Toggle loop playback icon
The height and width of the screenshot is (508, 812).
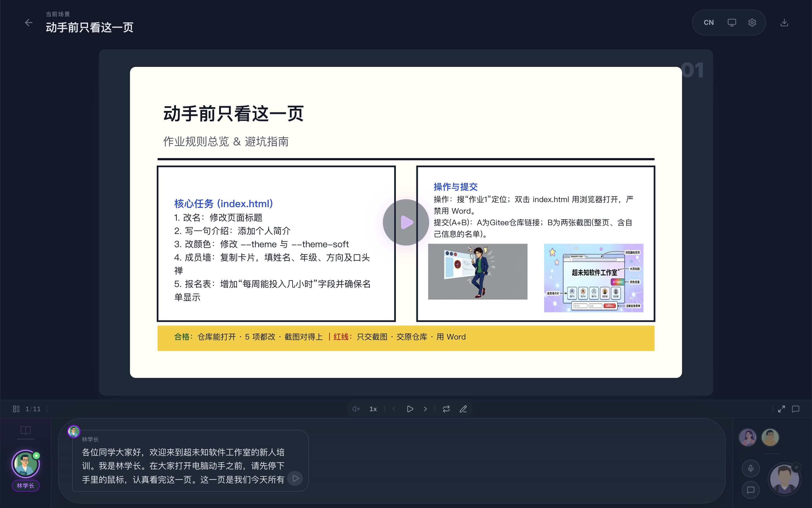446,409
